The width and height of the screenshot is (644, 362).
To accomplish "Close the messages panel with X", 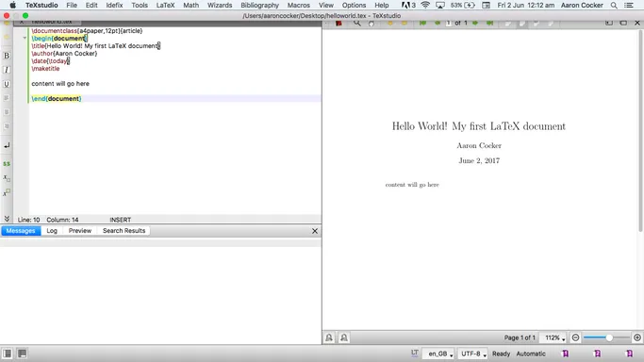I will [x=315, y=231].
